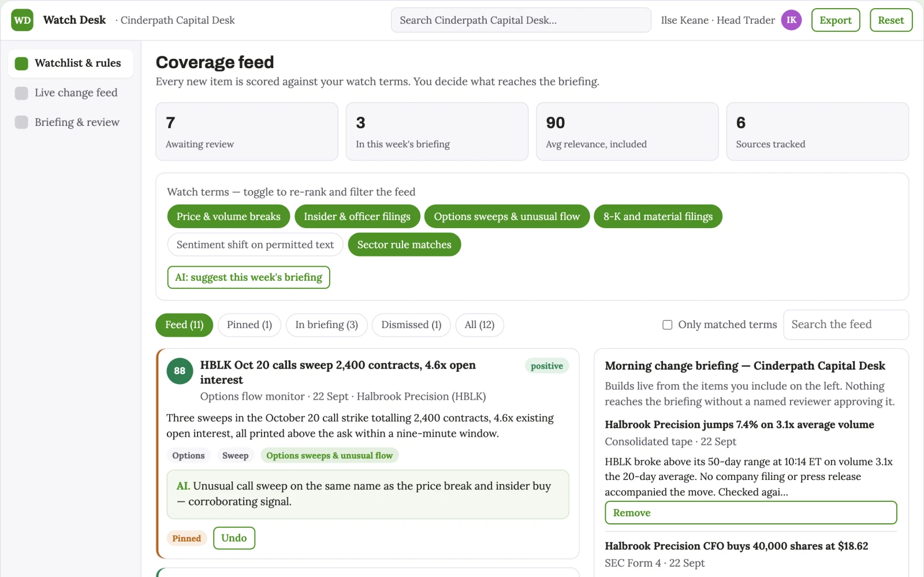924x577 pixels.
Task: Click AI: suggest this week's briefing
Action: (248, 277)
